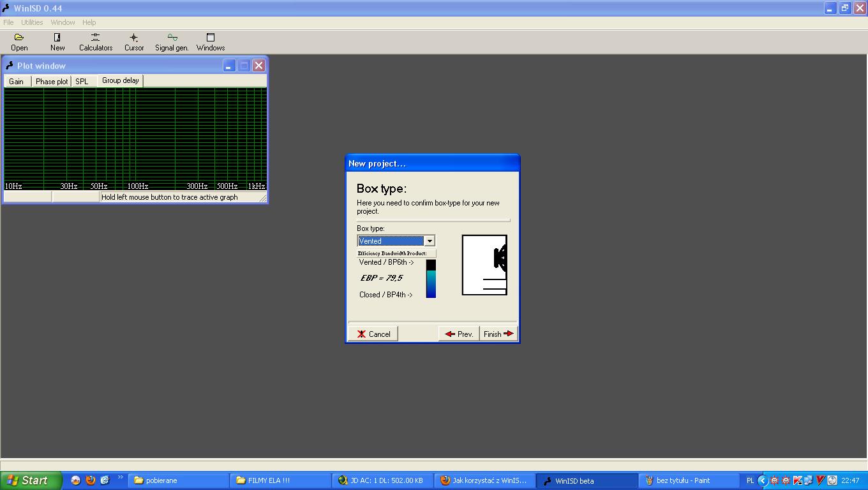Click the WinISD 0.44 title bar icon
868x490 pixels.
(6, 8)
